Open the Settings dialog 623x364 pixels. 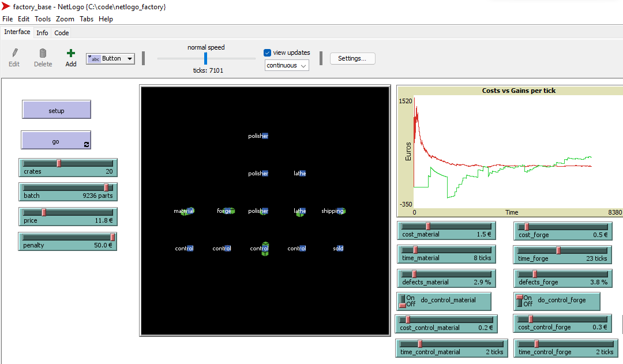[352, 58]
